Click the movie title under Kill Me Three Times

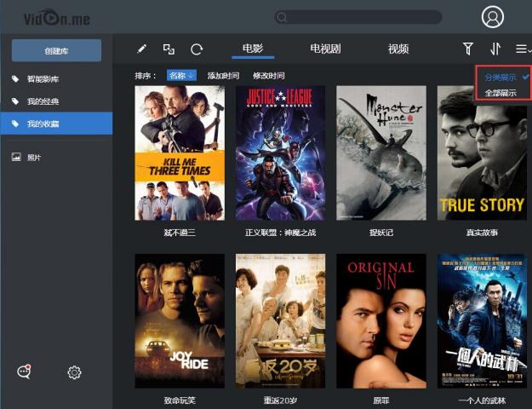(x=180, y=233)
